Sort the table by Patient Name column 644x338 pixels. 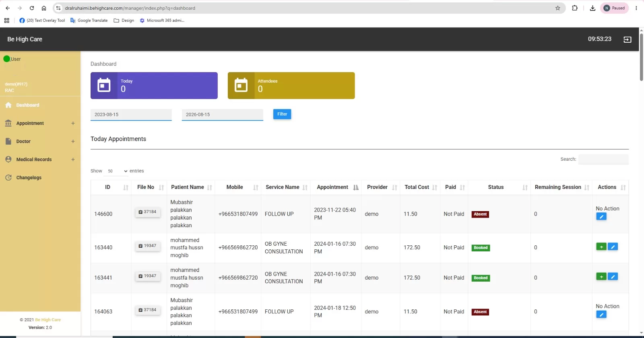191,187
